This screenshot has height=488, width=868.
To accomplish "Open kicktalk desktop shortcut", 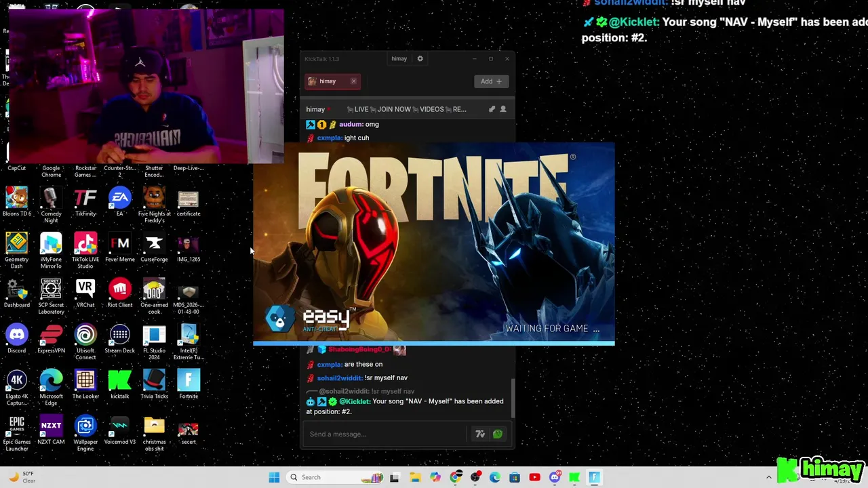I will [x=120, y=384].
